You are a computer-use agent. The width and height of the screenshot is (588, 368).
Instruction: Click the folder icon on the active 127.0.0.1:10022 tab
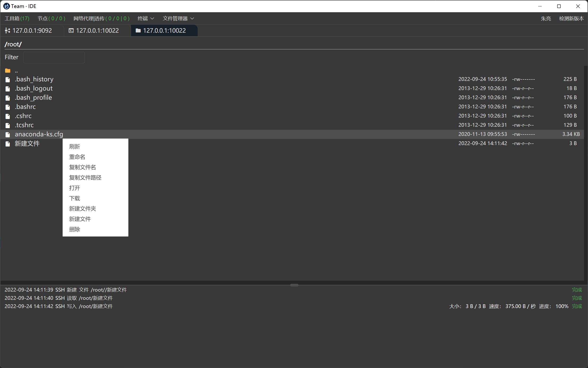pos(138,30)
